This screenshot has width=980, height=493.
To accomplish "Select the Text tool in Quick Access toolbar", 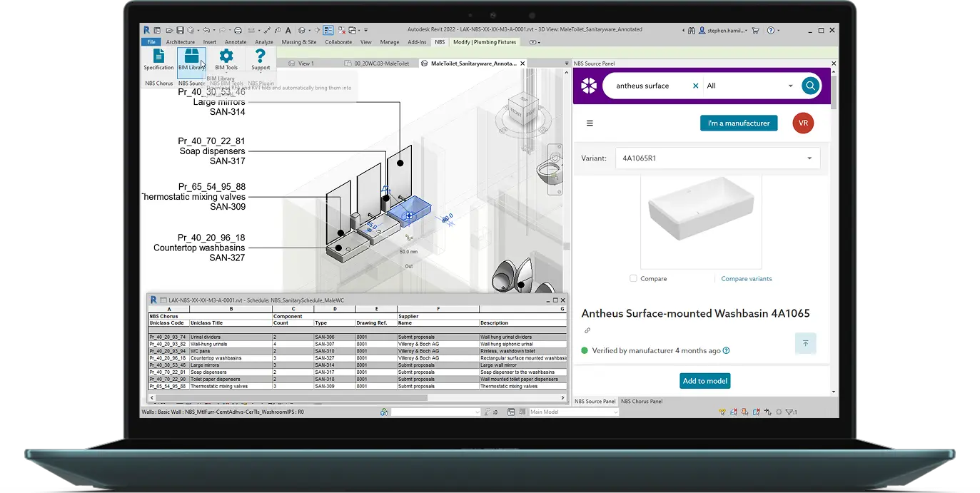I will point(288,31).
